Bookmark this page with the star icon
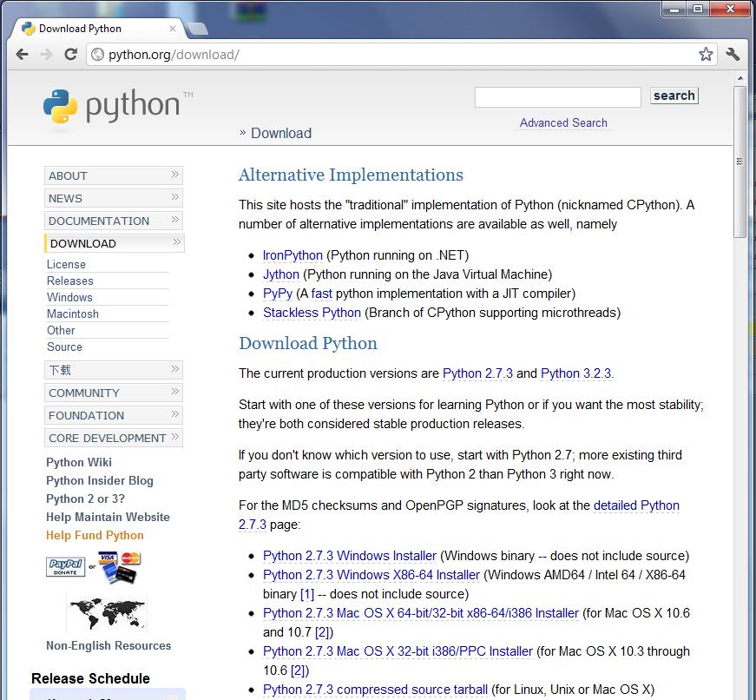 [x=706, y=54]
